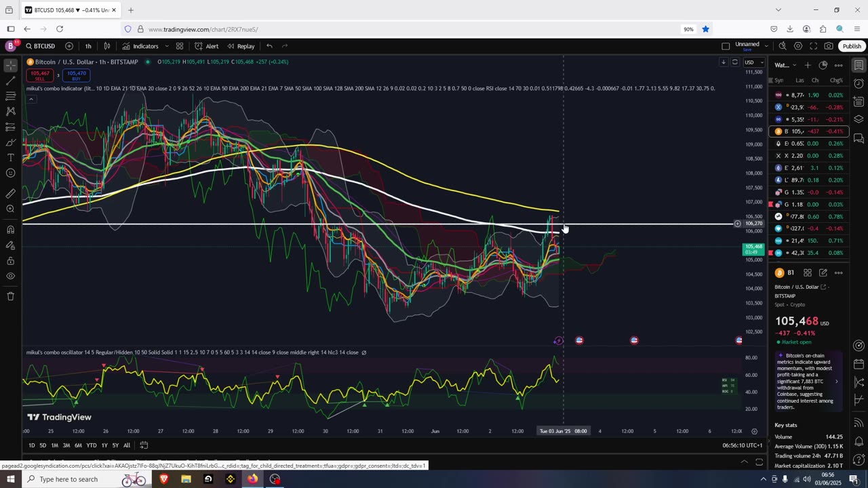The image size is (868, 488).
Task: Click the compare or add symbol plus icon
Action: pyautogui.click(x=69, y=46)
